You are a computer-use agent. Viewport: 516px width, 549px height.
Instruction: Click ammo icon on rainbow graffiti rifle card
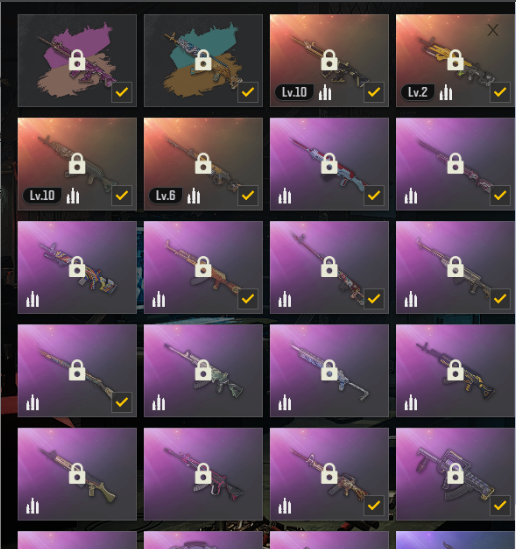tap(33, 299)
